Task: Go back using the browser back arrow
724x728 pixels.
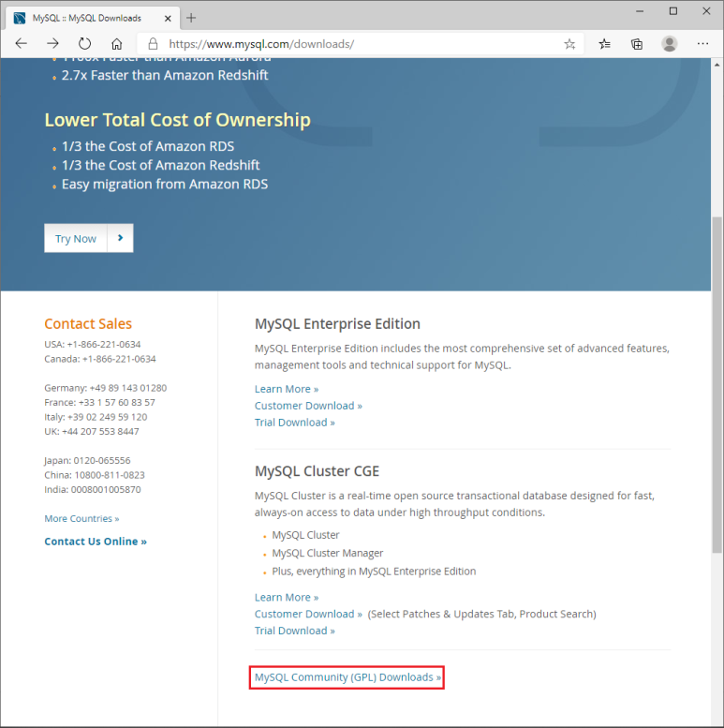Action: [x=22, y=44]
